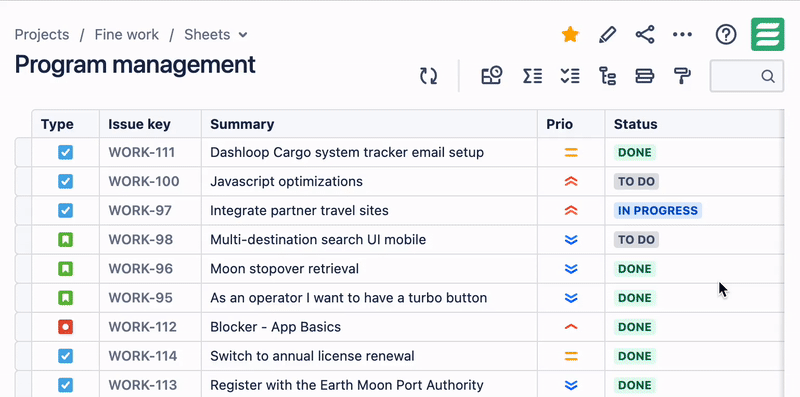800x397 pixels.
Task: Click the green sheets app logo
Action: (x=767, y=34)
